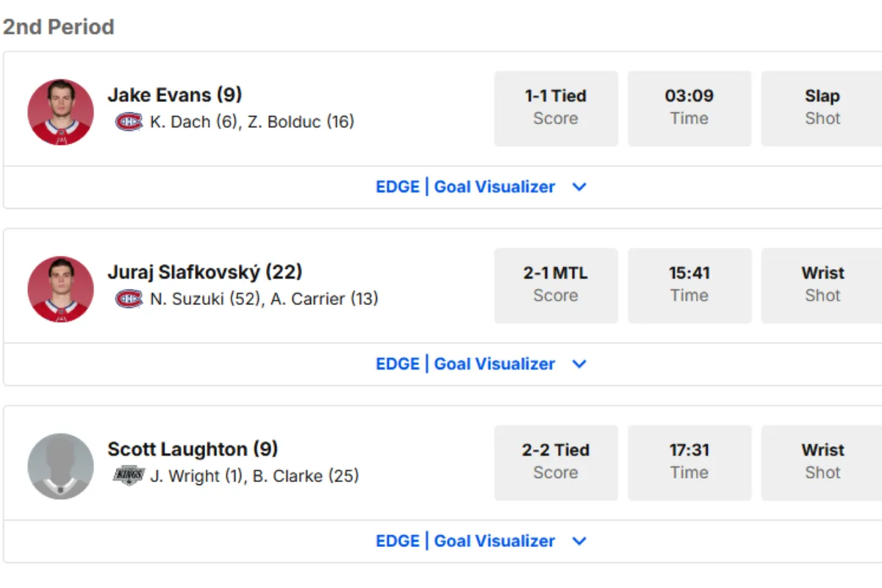The width and height of the screenshot is (882, 588).
Task: Open EDGE Goal Visualizer link under Evans goal
Action: click(x=465, y=187)
